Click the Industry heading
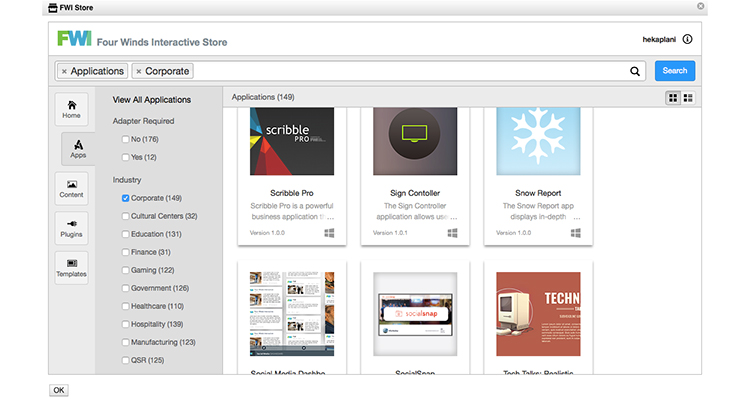Screen dimensions: 750x400 click(127, 180)
